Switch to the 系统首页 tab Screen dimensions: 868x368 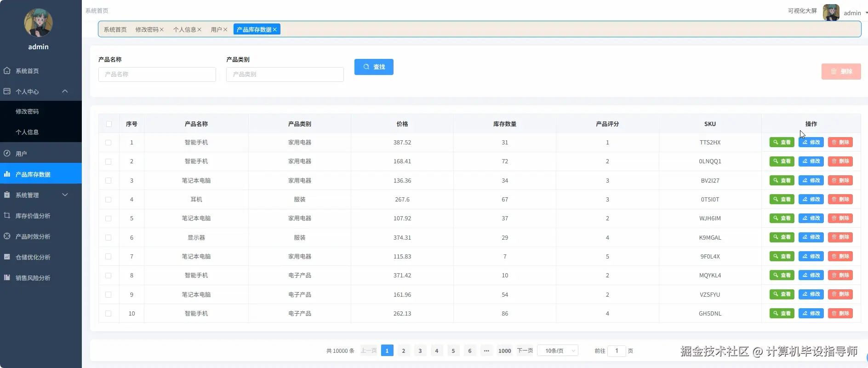[x=115, y=29]
